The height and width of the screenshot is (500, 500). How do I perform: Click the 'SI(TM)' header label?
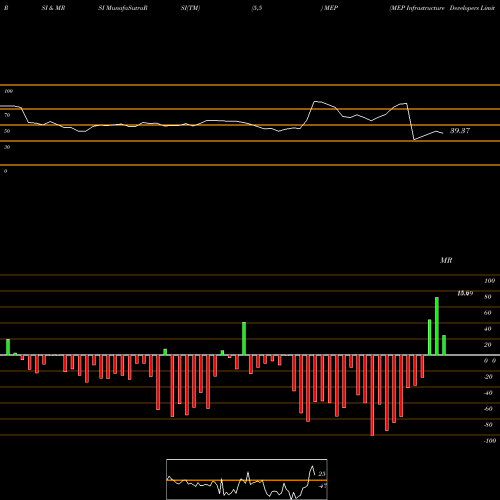(x=190, y=8)
